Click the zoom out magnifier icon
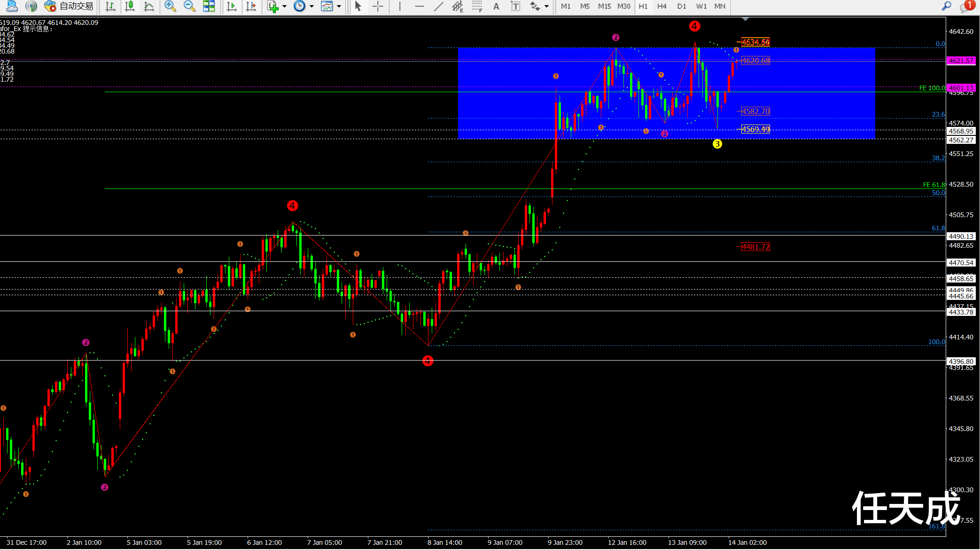This screenshot has width=980, height=550. [189, 6]
